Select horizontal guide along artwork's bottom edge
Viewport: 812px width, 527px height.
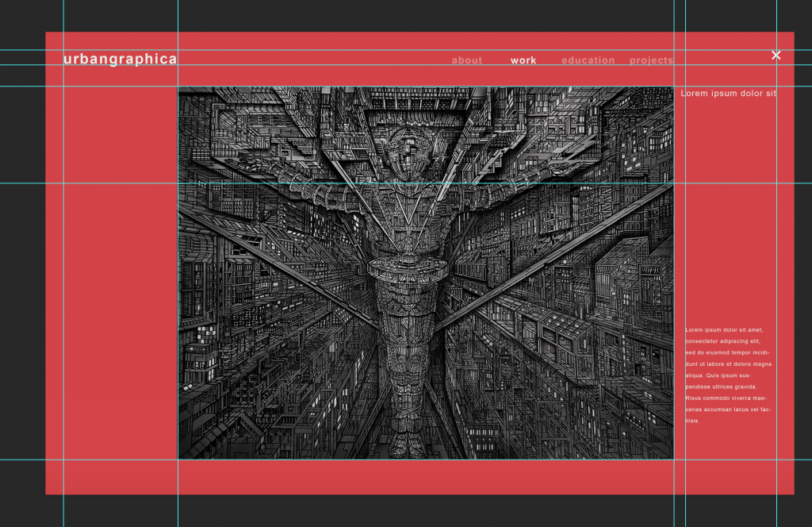pos(317,460)
